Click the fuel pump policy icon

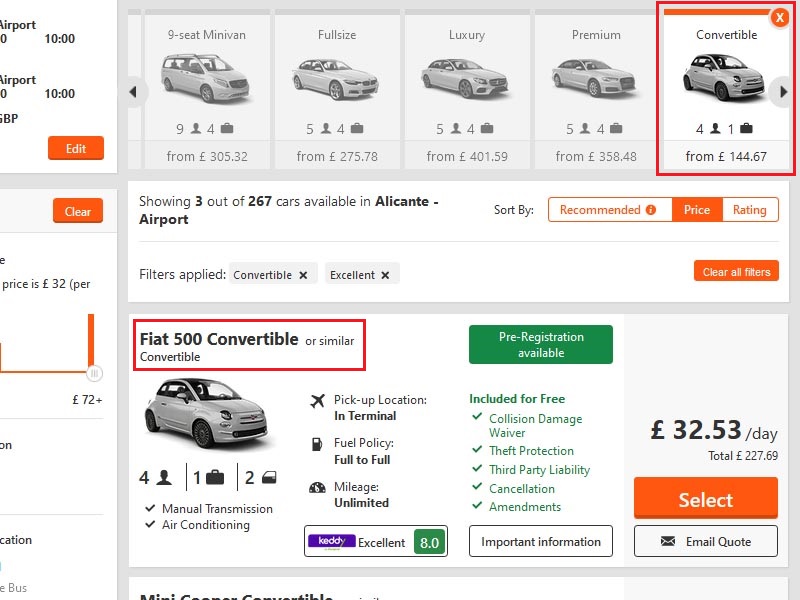tap(317, 444)
